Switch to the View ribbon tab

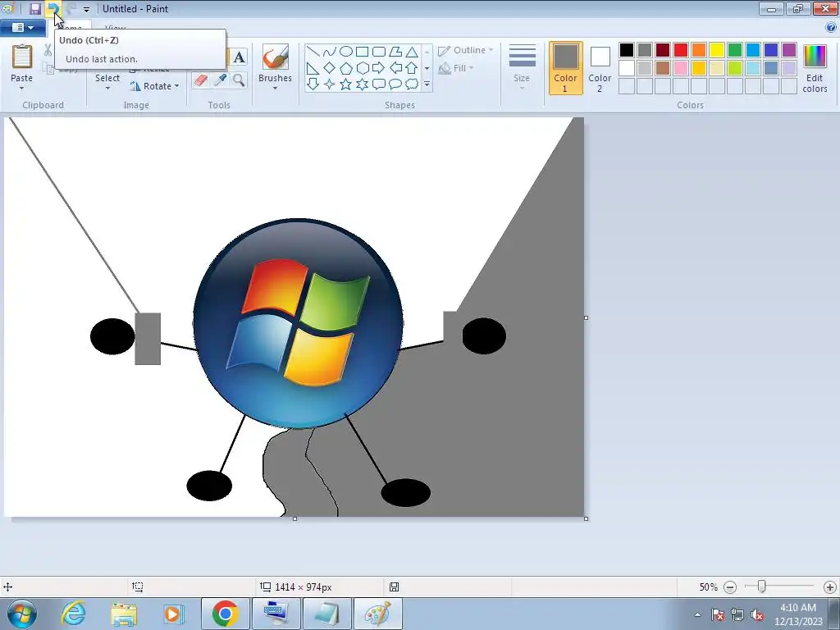116,27
